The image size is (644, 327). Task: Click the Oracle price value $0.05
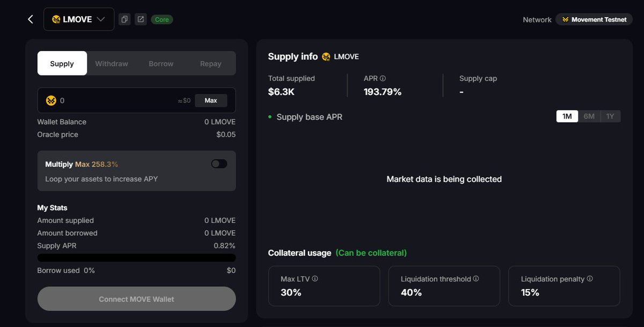pos(226,135)
